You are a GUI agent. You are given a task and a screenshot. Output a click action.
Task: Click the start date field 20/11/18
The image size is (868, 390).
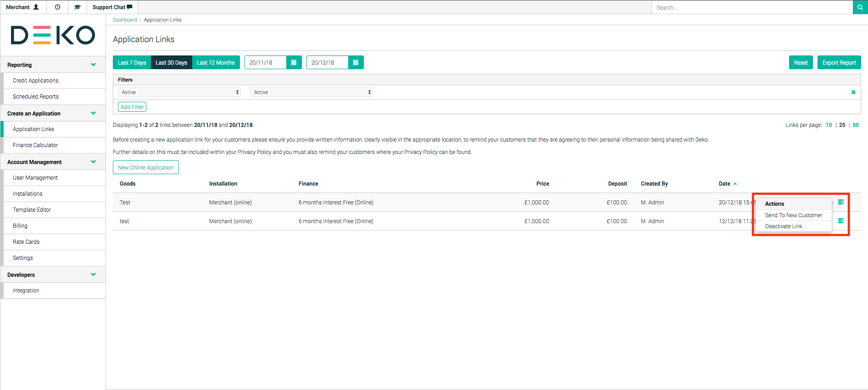[x=266, y=62]
